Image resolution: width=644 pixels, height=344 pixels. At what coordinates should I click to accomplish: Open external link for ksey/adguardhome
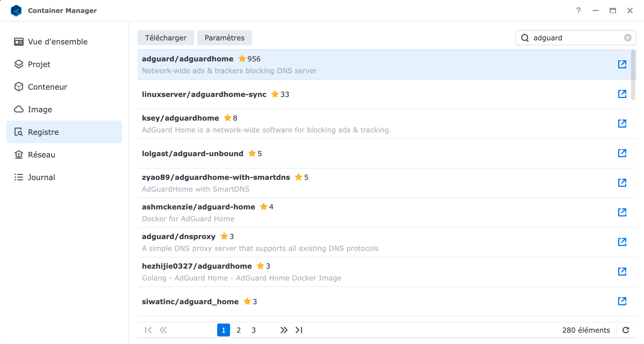click(x=622, y=124)
